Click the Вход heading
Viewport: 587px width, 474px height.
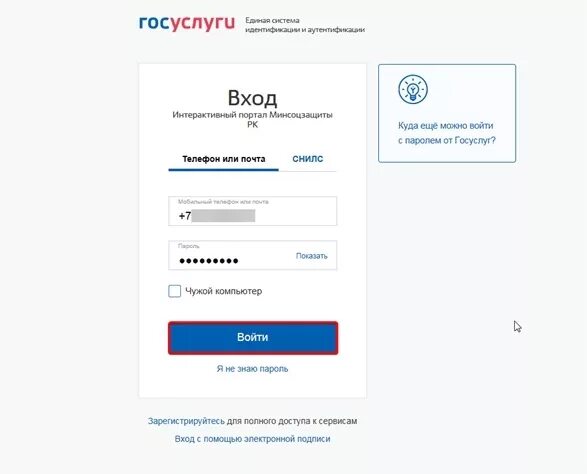(x=252, y=98)
